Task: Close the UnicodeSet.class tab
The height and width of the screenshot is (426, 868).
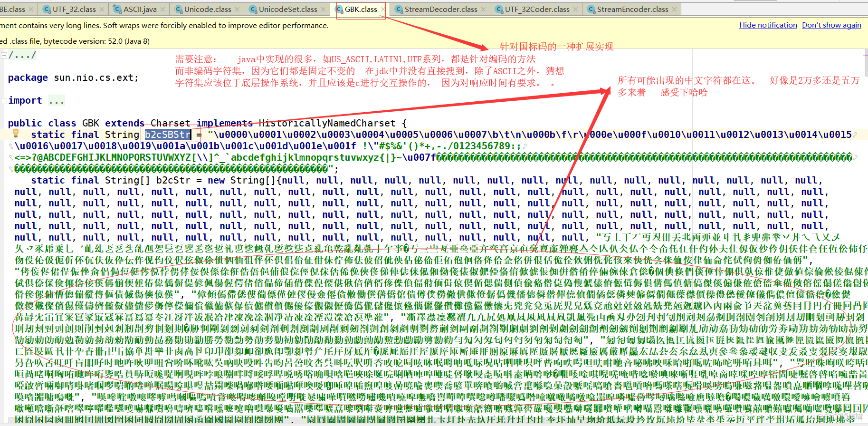Action: [324, 10]
